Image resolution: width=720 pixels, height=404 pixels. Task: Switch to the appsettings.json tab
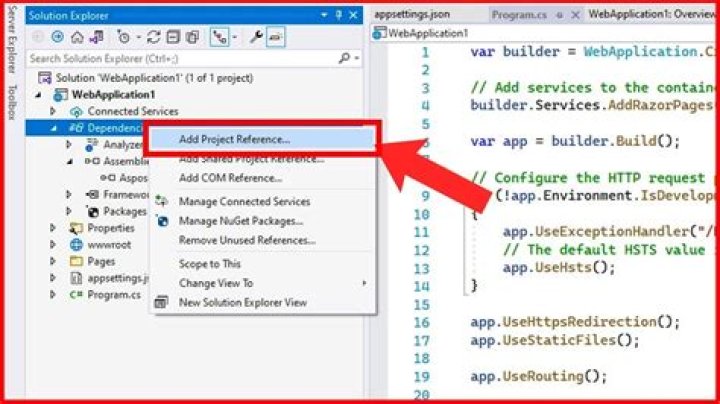coord(412,14)
